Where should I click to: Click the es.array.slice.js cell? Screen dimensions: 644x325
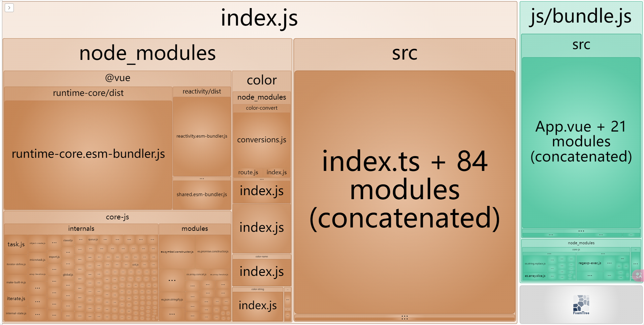(x=535, y=276)
